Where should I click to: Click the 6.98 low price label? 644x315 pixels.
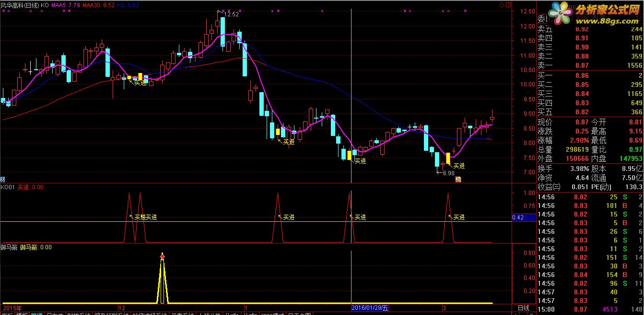point(448,173)
